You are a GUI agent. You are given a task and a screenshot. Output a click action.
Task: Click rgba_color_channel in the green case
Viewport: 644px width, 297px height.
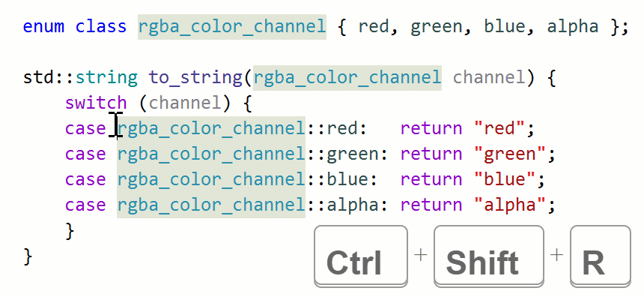pyautogui.click(x=211, y=154)
